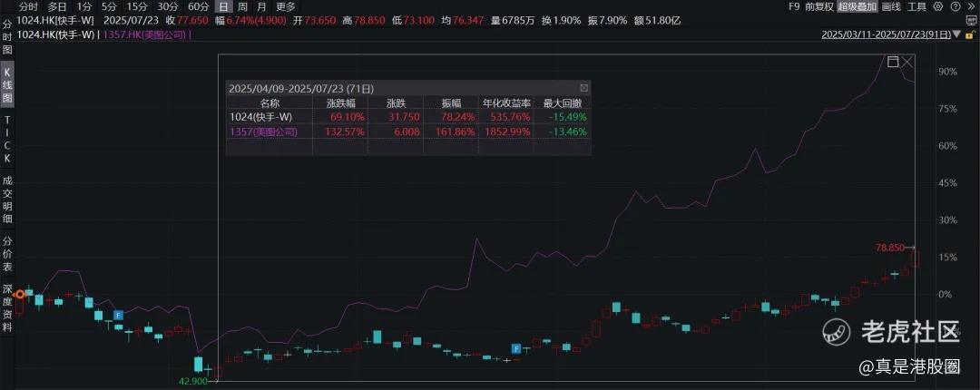Open K线图 sidebar tab

(x=7, y=83)
